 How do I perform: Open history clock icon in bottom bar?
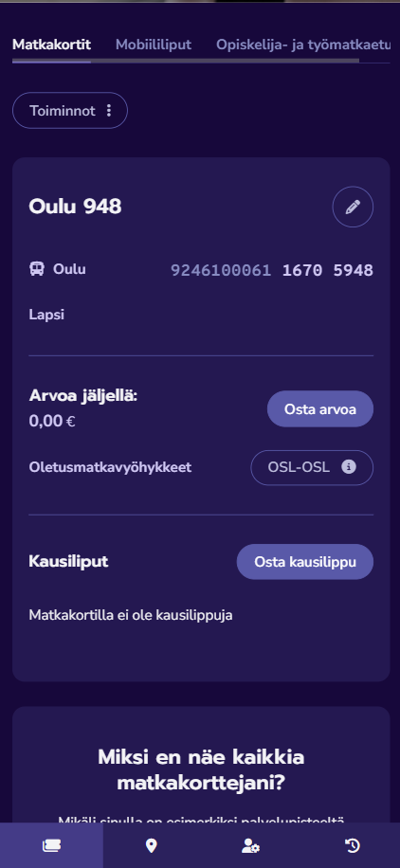[x=353, y=845]
